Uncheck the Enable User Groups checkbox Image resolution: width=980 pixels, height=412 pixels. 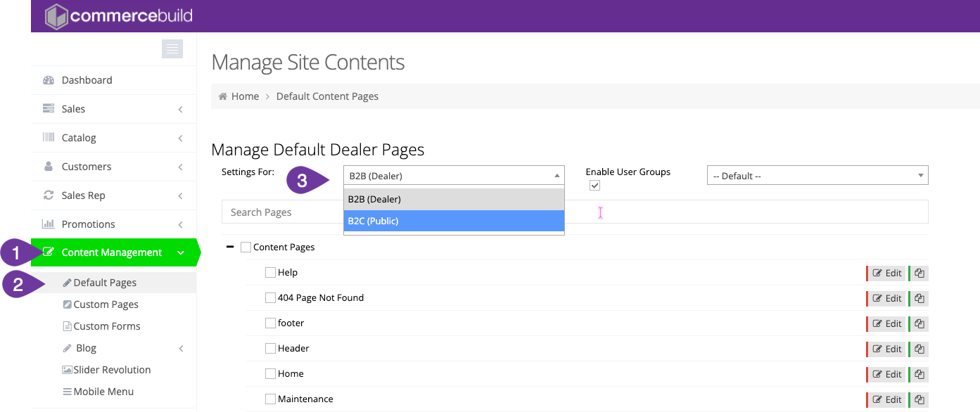tap(594, 186)
